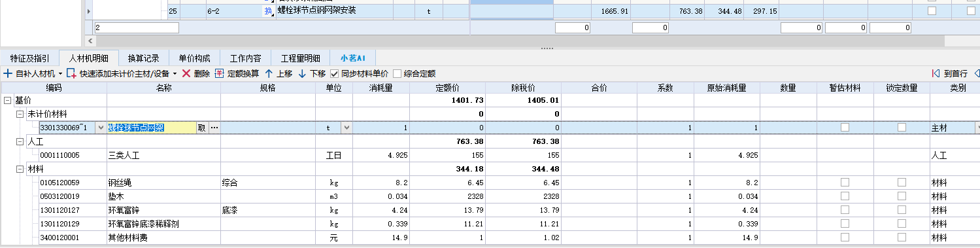This screenshot has height=248, width=980.
Task: Switch to the 工作内容 tab
Action: point(245,58)
